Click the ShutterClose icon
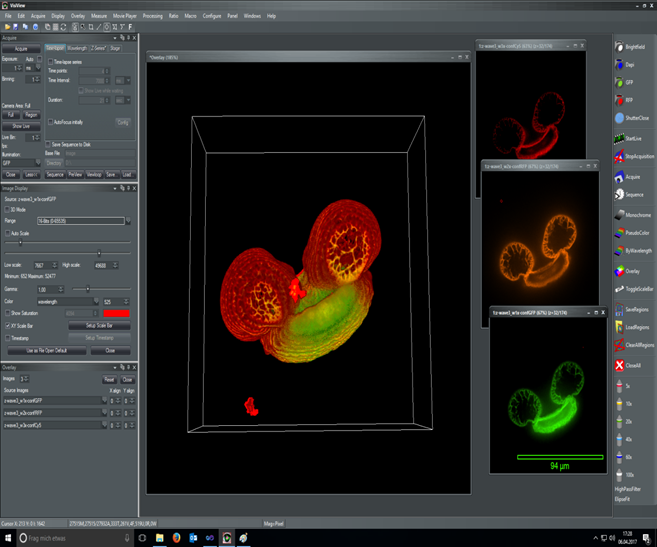The height and width of the screenshot is (547, 657). (x=619, y=118)
